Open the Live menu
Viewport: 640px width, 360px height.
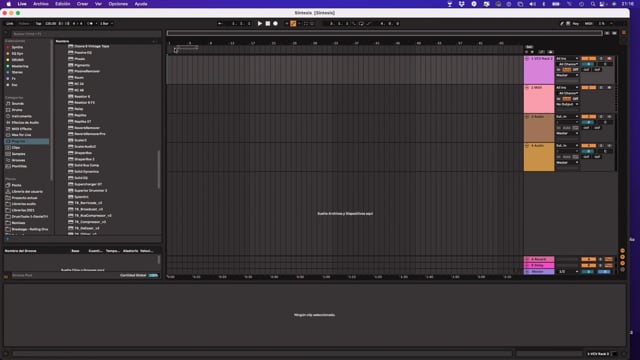coord(22,4)
